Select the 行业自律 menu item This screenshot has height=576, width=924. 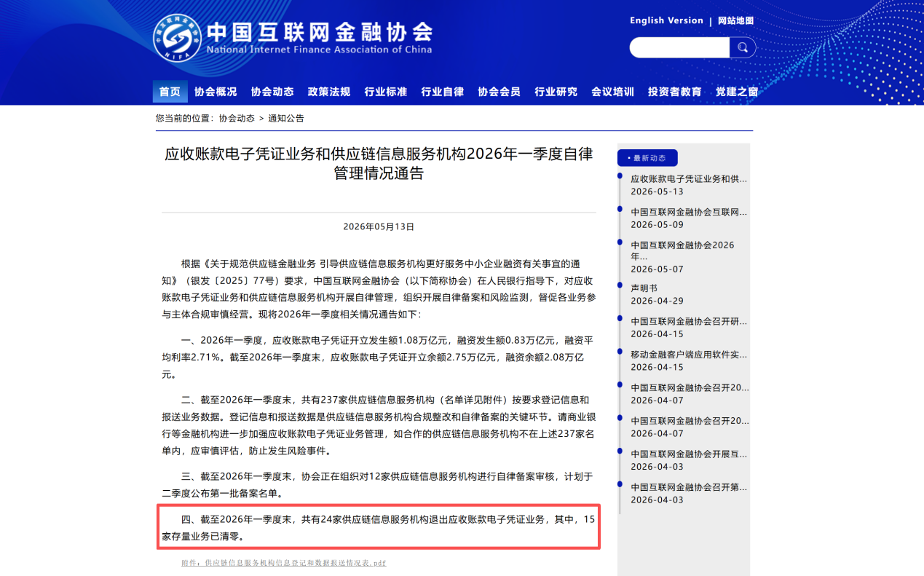443,92
